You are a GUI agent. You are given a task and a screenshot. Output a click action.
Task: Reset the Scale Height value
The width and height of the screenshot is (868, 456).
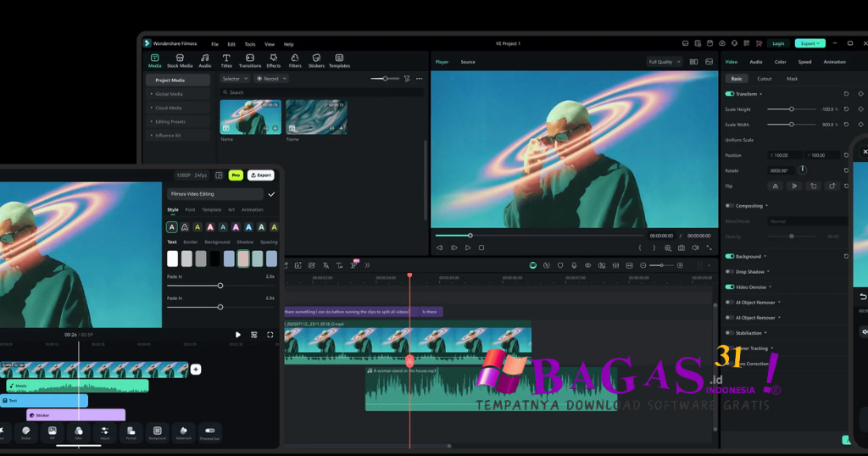click(x=846, y=109)
